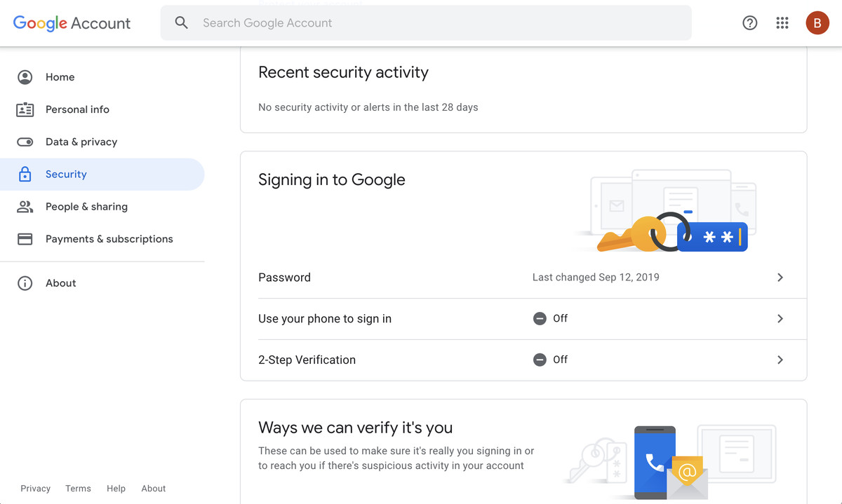
Task: Go to Payments & subscriptions section
Action: pos(109,239)
